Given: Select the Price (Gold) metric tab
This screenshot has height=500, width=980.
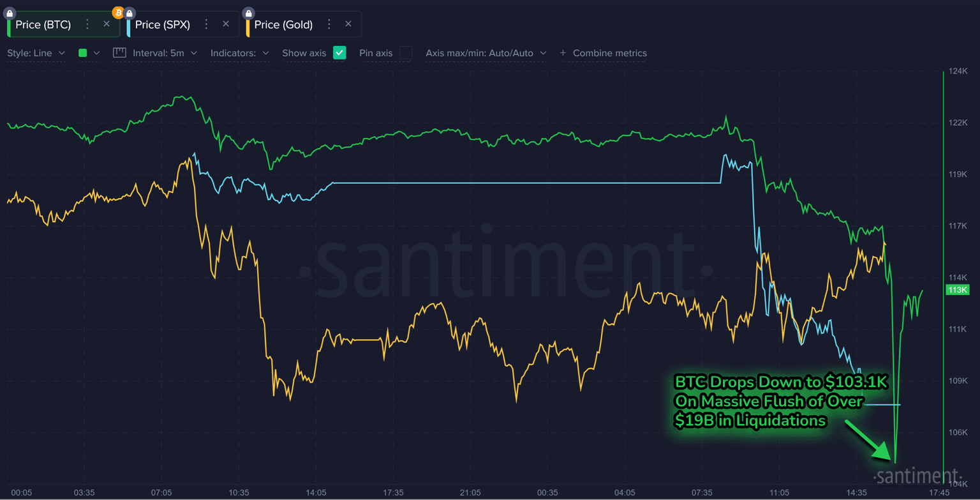Looking at the screenshot, I should [283, 25].
